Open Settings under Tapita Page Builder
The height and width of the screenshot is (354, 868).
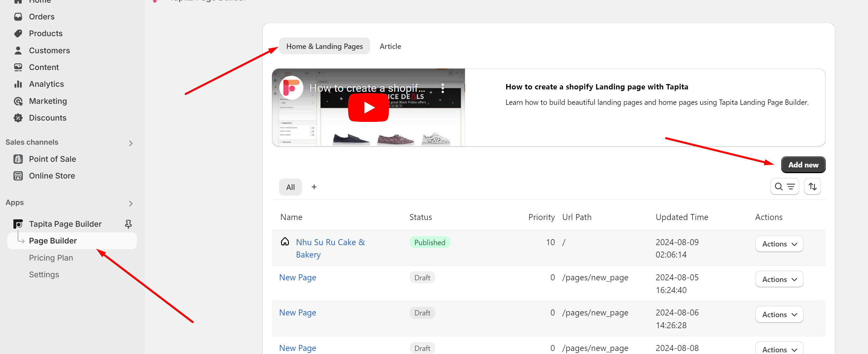(x=44, y=274)
